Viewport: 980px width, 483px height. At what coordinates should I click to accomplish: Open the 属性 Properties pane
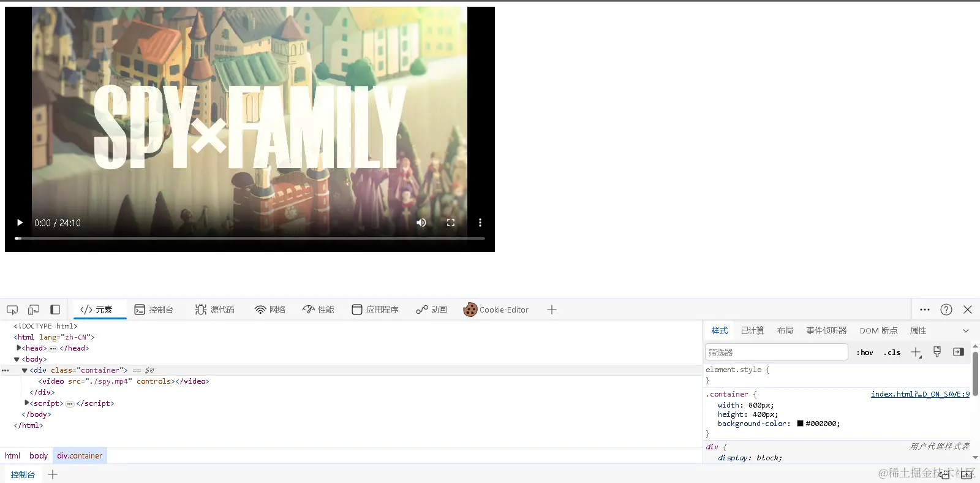tap(918, 330)
